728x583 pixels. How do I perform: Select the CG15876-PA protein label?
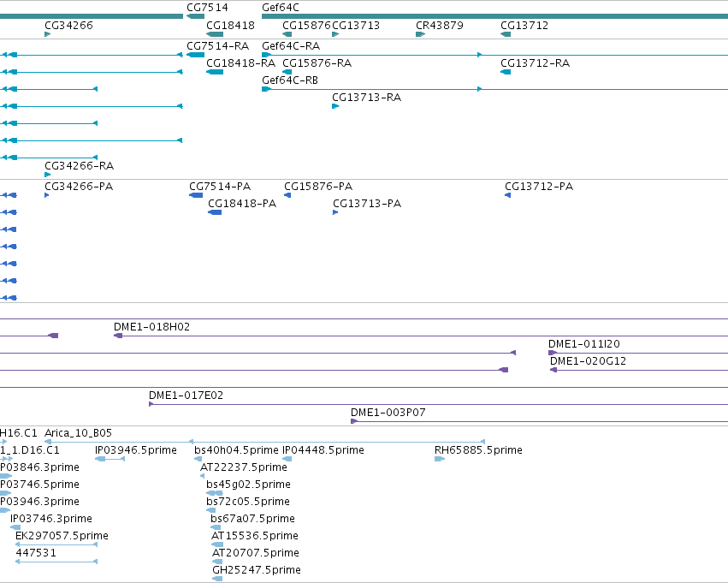[318, 187]
